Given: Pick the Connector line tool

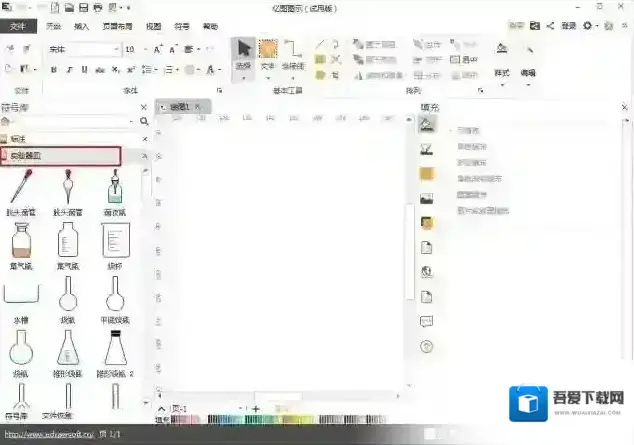Looking at the screenshot, I should point(292,54).
